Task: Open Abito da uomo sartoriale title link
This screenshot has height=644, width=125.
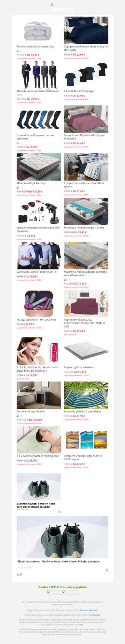Action: pyautogui.click(x=38, y=93)
